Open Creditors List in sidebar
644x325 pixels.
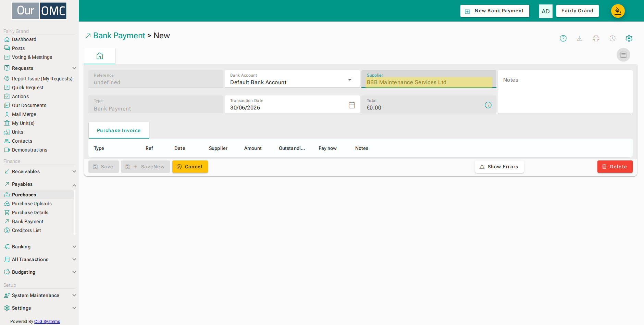[26, 230]
